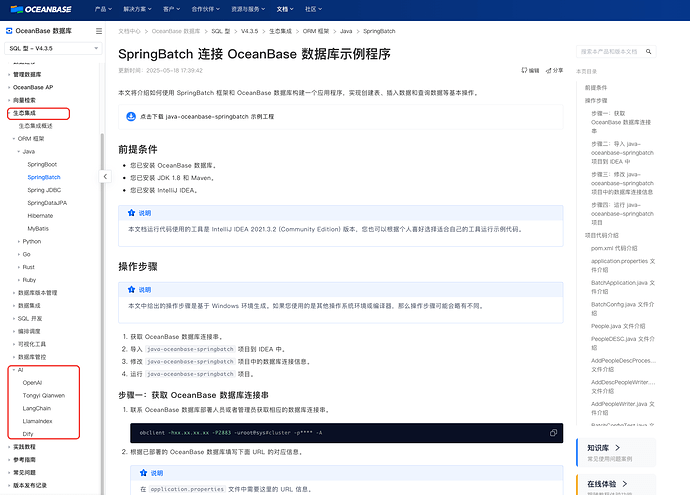Jump to 操作步骤 in page contents
The height and width of the screenshot is (495, 690).
[x=596, y=100]
